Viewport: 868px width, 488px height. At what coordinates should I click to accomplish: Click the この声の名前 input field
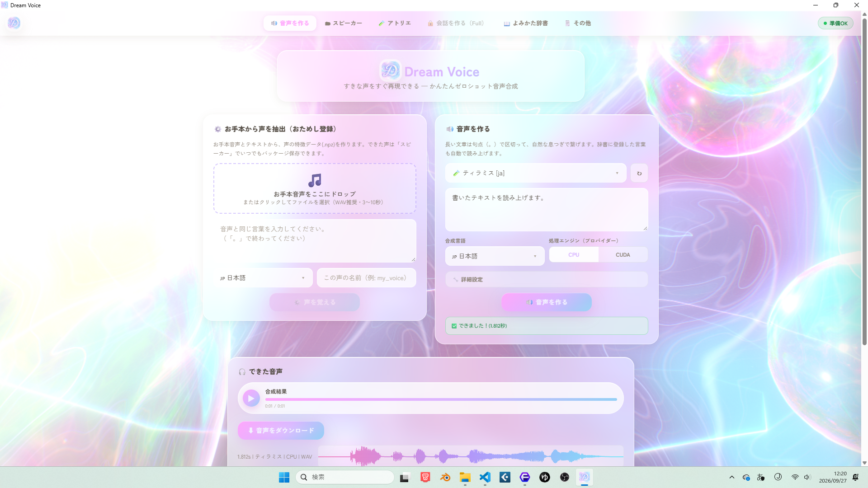pyautogui.click(x=366, y=278)
